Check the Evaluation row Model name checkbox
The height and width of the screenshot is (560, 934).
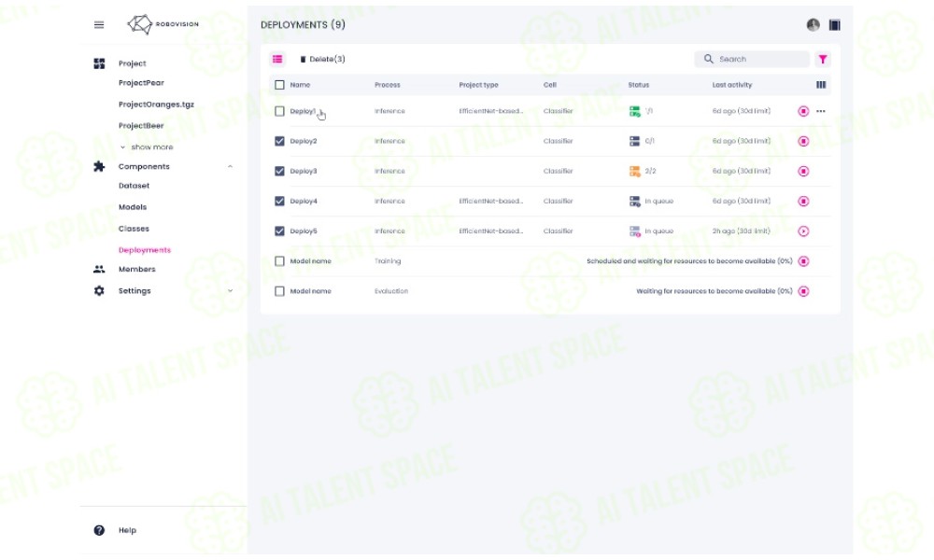coord(279,291)
